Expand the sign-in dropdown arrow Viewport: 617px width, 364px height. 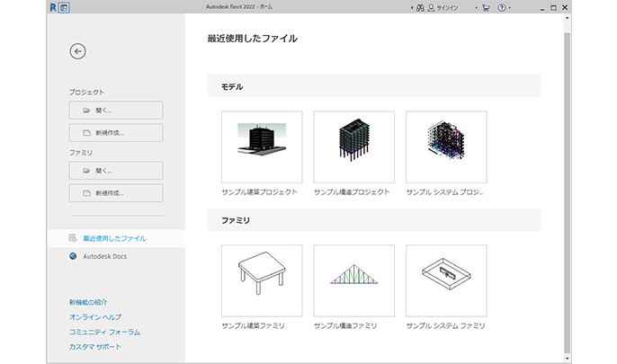click(476, 8)
